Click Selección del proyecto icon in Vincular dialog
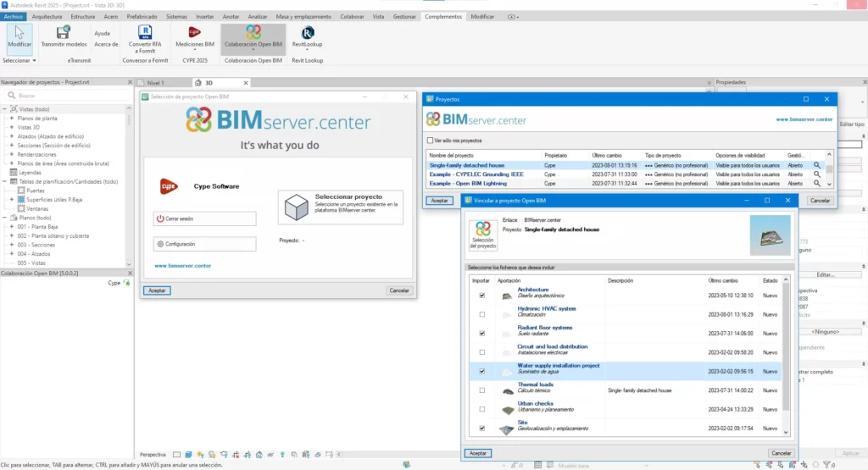This screenshot has height=470, width=868. click(482, 235)
